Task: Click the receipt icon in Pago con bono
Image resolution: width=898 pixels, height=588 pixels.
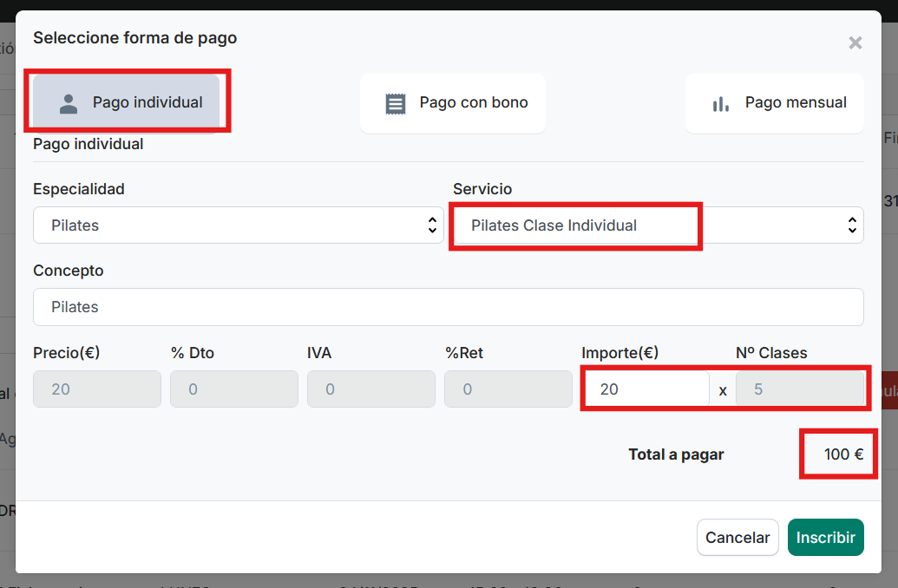Action: pyautogui.click(x=396, y=103)
